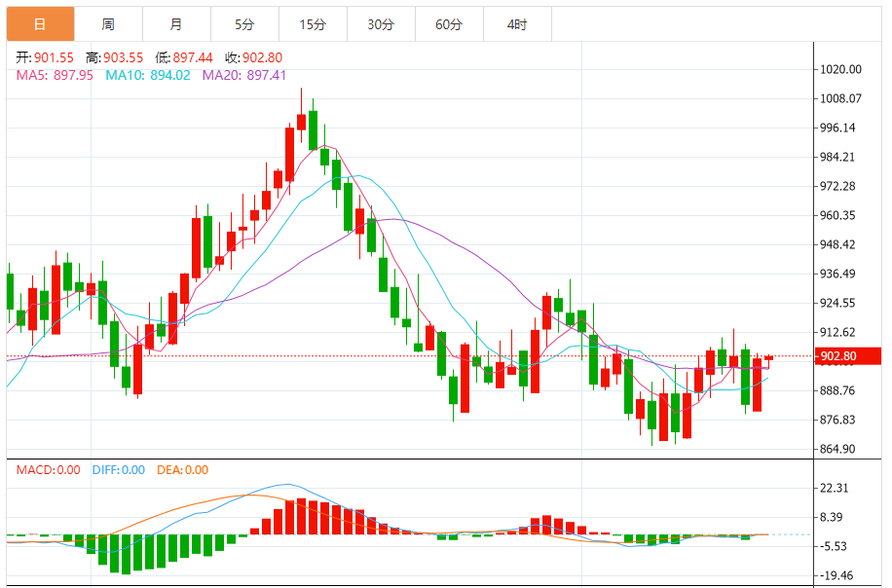Open the 4时 timeframe tab
892x588 pixels.
pos(517,24)
